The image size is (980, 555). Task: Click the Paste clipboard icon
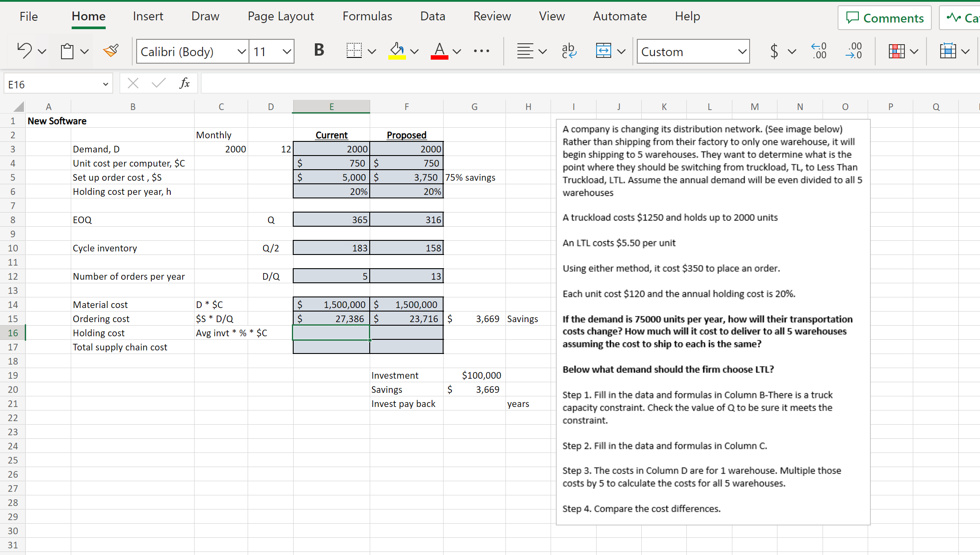67,51
